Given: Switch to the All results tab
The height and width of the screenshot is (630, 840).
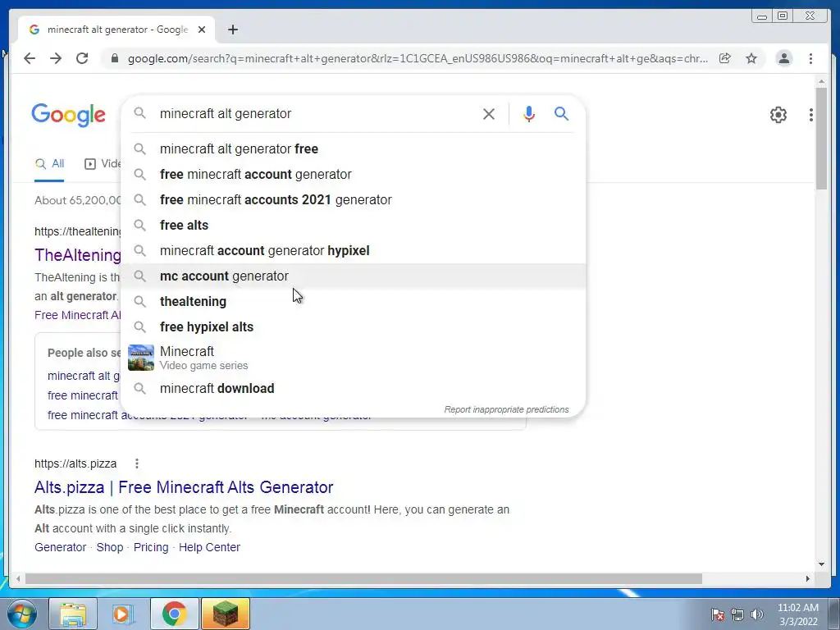Looking at the screenshot, I should point(49,164).
